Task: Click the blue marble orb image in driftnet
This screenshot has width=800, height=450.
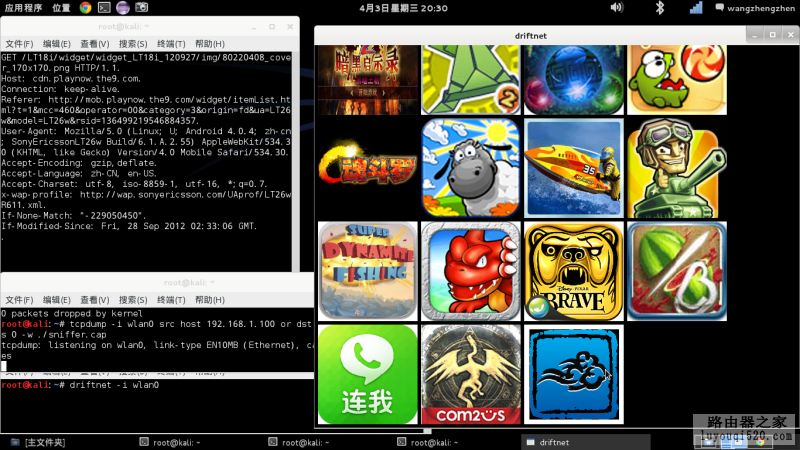Action: point(573,80)
